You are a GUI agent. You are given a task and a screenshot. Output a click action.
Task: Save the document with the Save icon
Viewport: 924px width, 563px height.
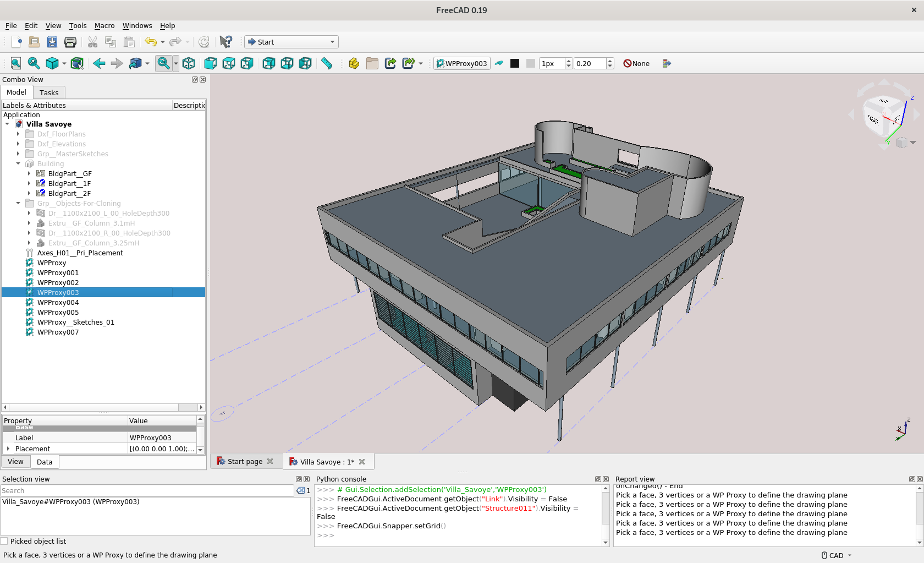[x=52, y=42]
